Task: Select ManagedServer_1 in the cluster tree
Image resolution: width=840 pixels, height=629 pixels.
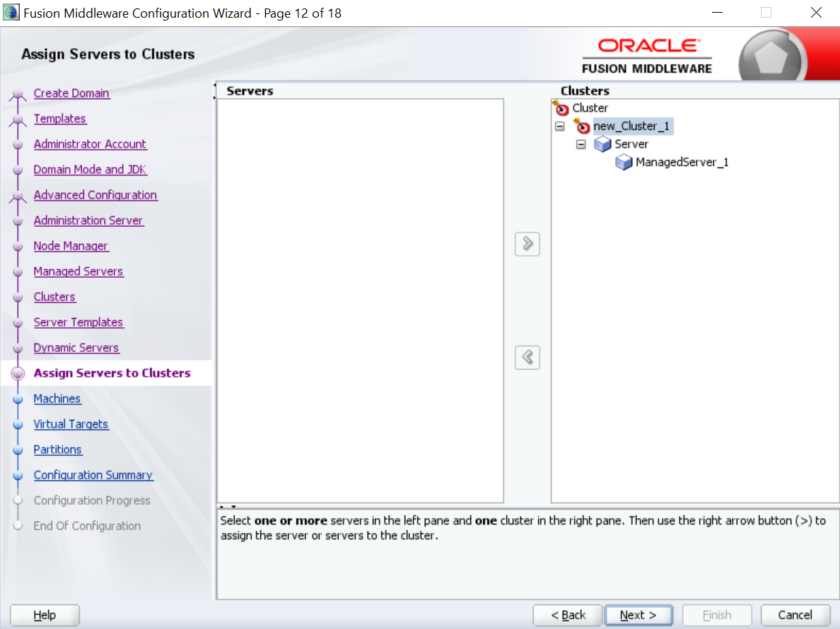Action: click(x=682, y=163)
